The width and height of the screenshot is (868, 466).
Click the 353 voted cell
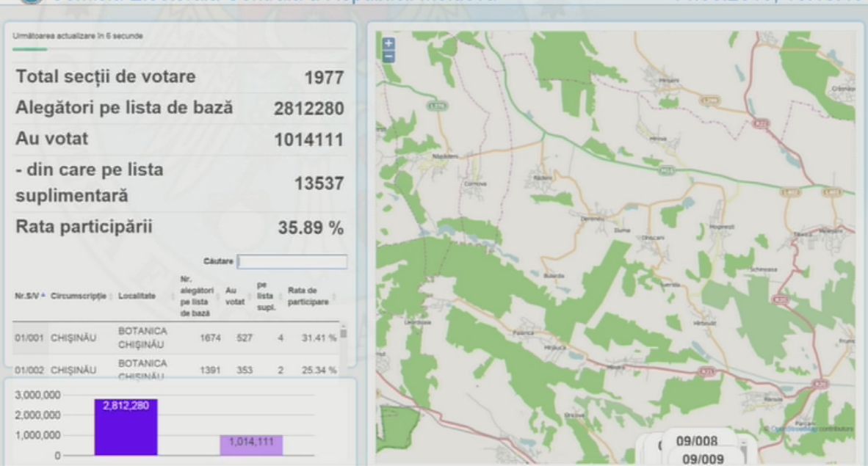coord(245,370)
